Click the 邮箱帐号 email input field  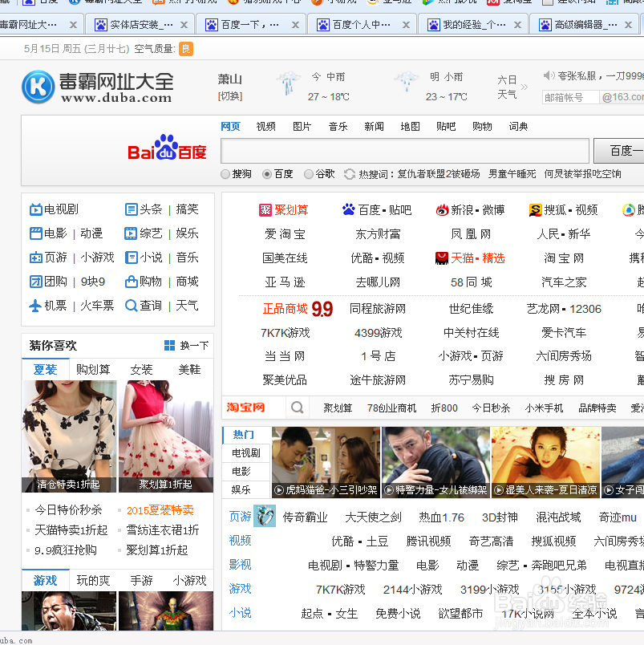click(570, 97)
